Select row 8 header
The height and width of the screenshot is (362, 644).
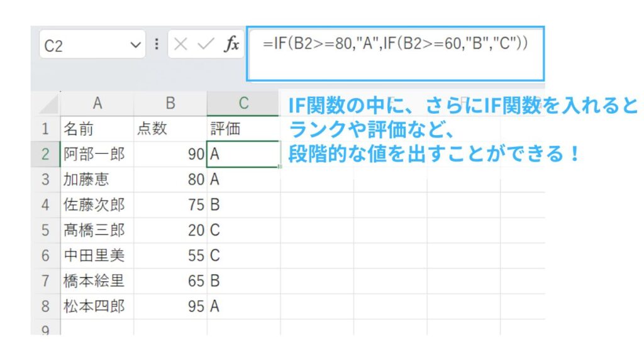click(x=45, y=307)
